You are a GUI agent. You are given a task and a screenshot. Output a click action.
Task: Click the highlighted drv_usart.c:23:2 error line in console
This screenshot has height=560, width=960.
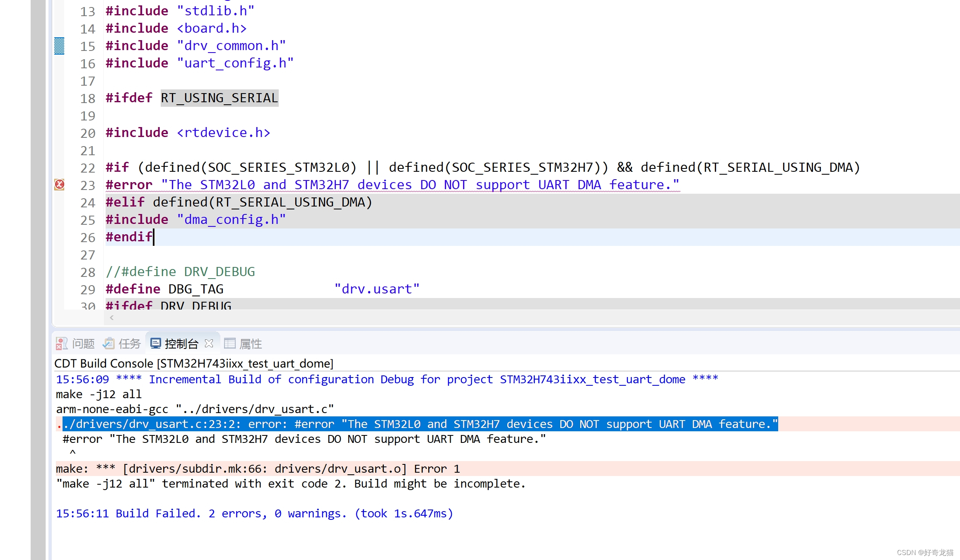420,424
